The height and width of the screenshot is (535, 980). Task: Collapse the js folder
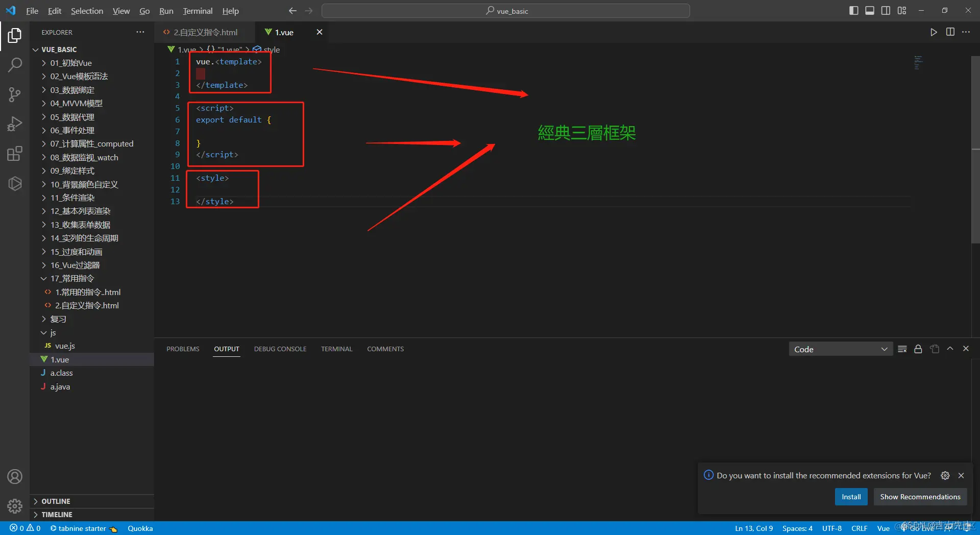click(92, 332)
